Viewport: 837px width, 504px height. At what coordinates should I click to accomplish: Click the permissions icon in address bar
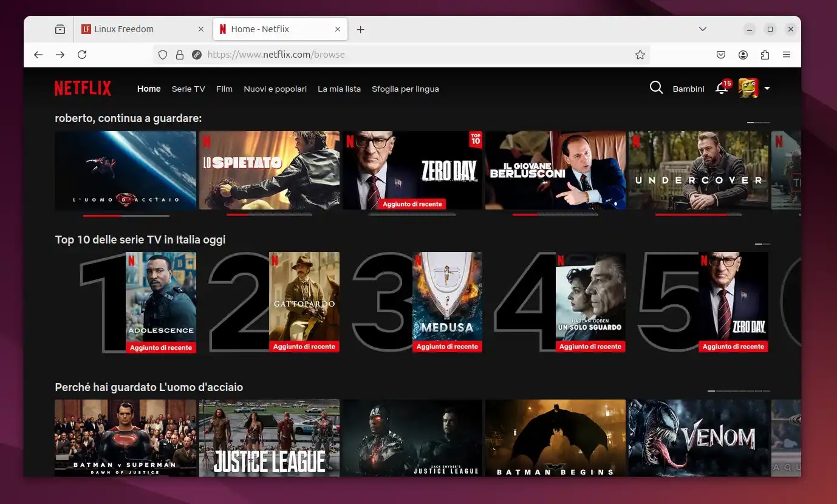pos(196,55)
